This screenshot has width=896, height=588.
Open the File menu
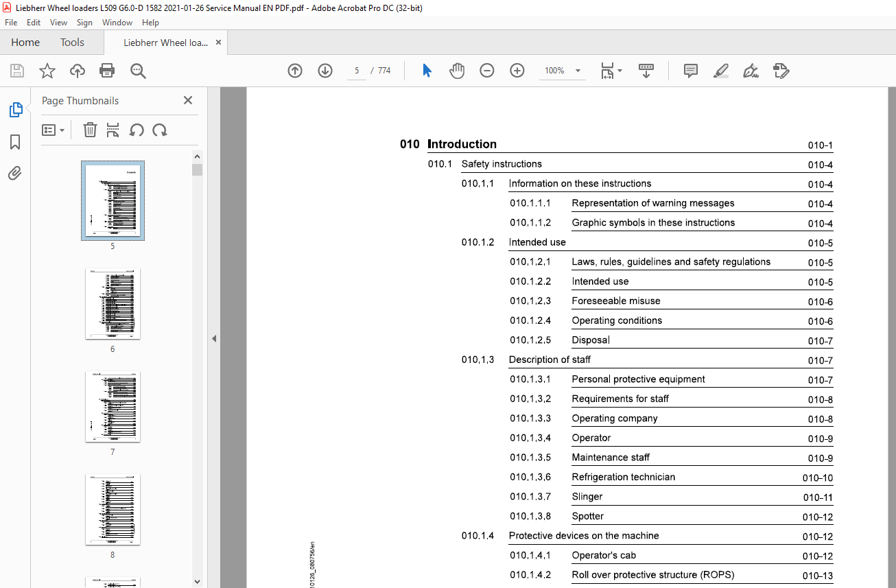pyautogui.click(x=11, y=23)
